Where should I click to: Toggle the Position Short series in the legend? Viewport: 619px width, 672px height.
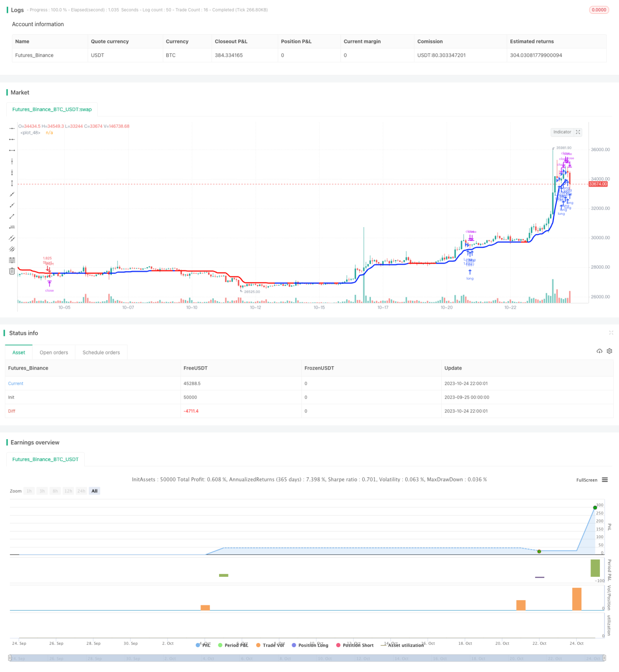pos(355,645)
